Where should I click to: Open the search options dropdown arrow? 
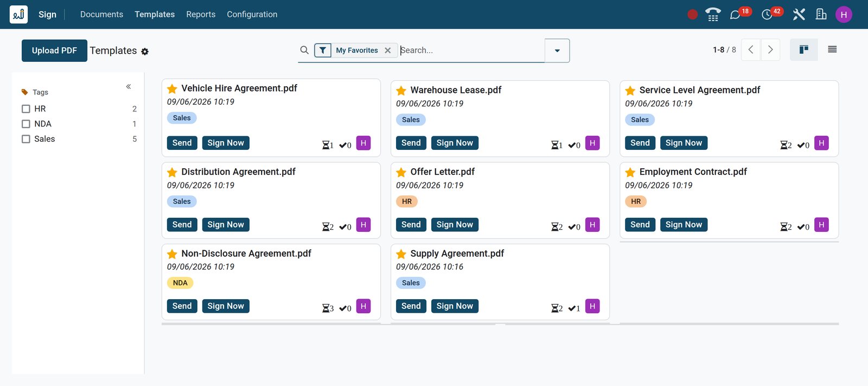coord(557,50)
